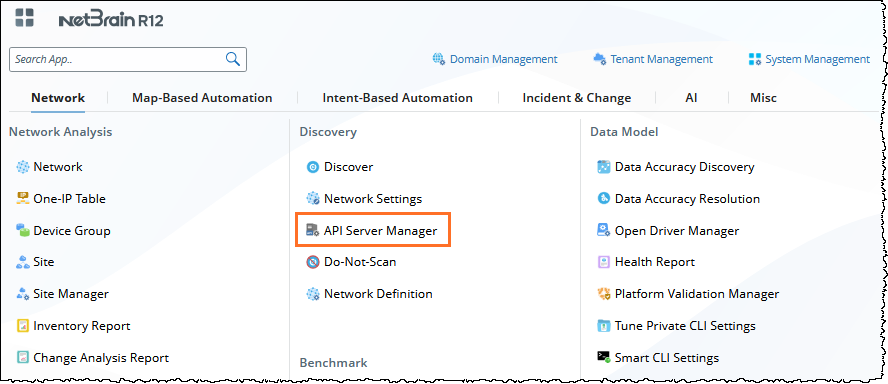Select the AI tab
The width and height of the screenshot is (888, 384).
coord(691,97)
